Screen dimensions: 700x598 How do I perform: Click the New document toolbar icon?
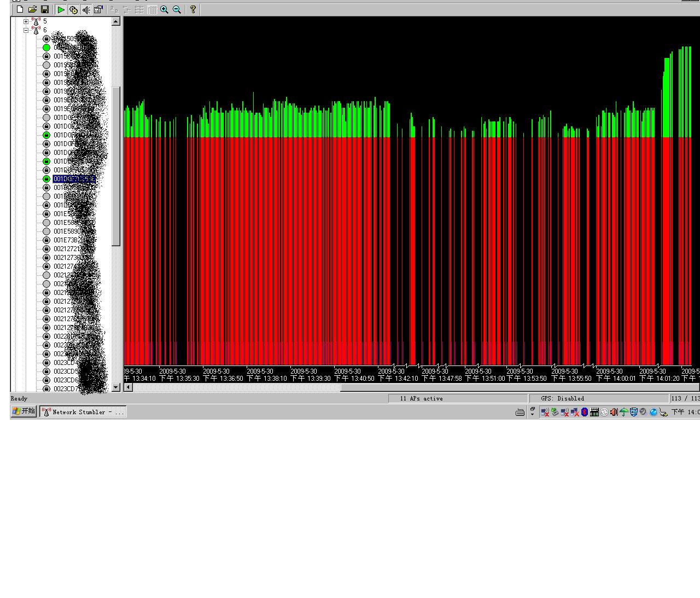tap(20, 9)
